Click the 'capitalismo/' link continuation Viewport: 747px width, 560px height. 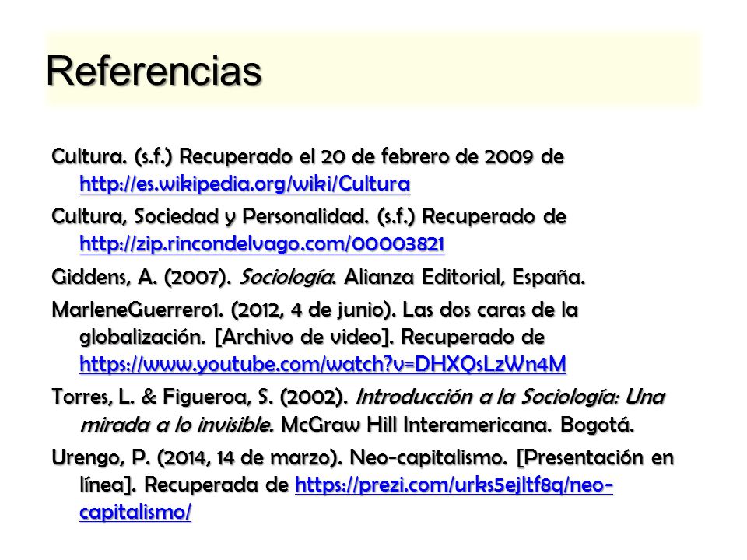[x=135, y=513]
